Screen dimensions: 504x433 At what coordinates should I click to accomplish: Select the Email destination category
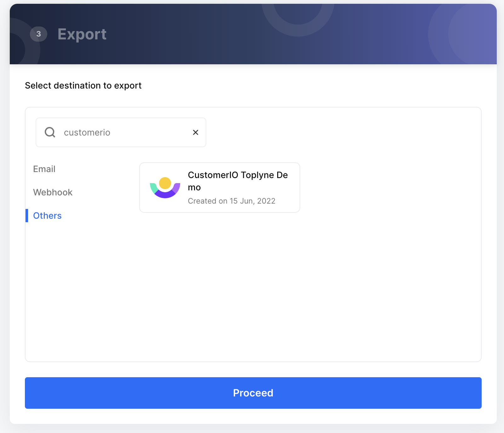[44, 169]
